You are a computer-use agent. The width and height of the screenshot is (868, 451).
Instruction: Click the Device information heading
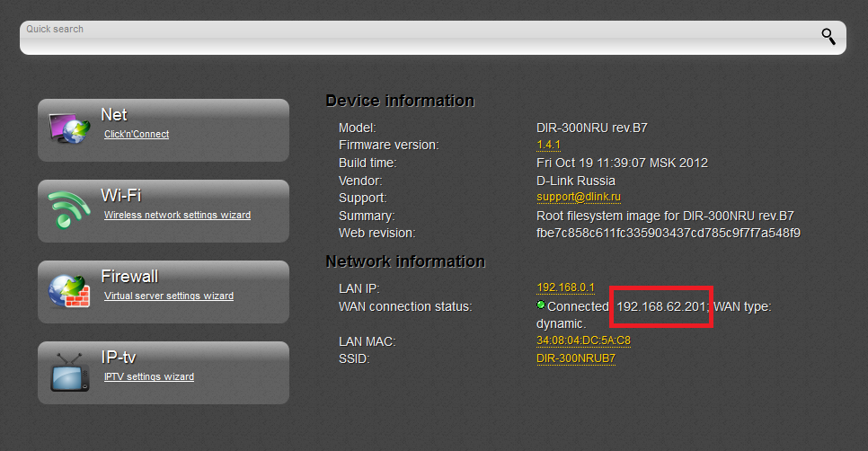(x=400, y=101)
